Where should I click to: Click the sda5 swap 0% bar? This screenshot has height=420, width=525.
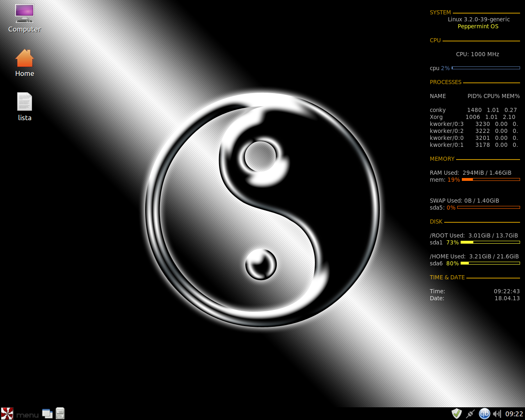click(x=488, y=208)
